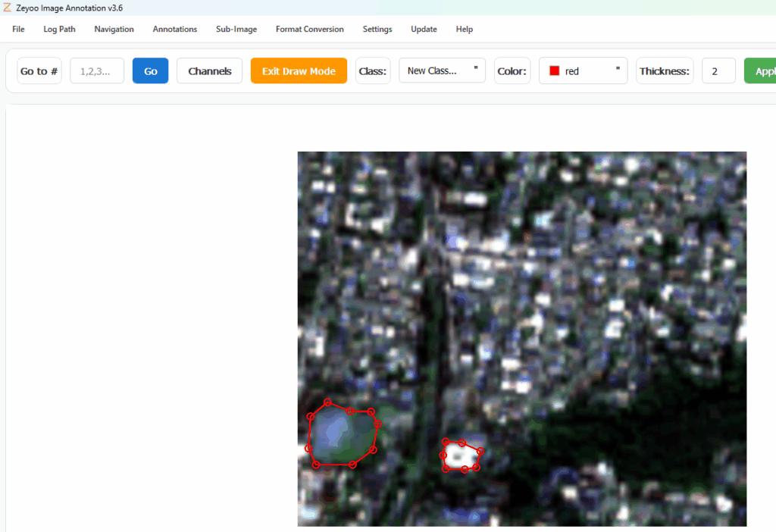
Task: Focus the image number input field
Action: tap(97, 71)
